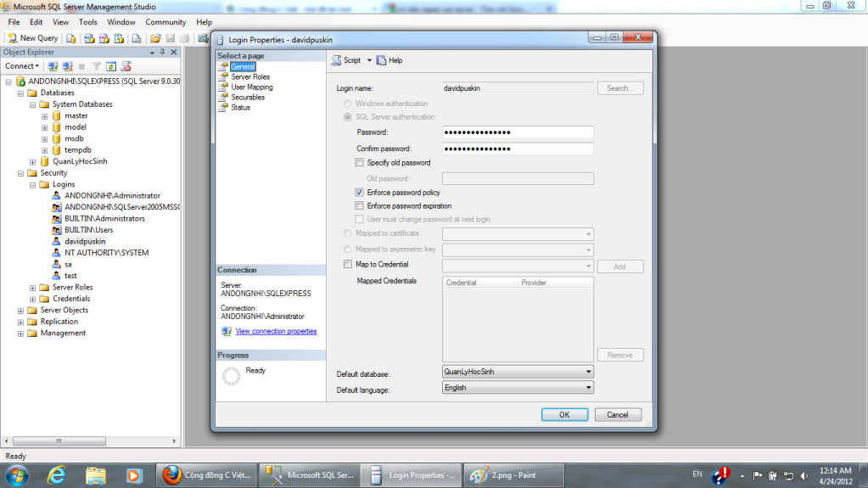Click the Script icon in dialog toolbar

pyautogui.click(x=337, y=60)
